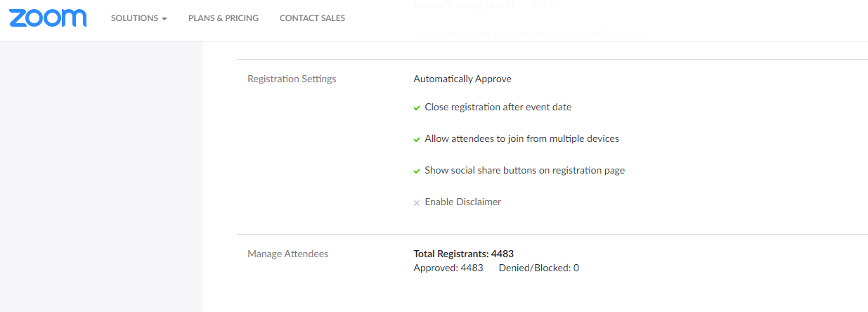Click the Denied/Blocked: 0 count
Image resolution: width=868 pixels, height=312 pixels.
tap(538, 268)
